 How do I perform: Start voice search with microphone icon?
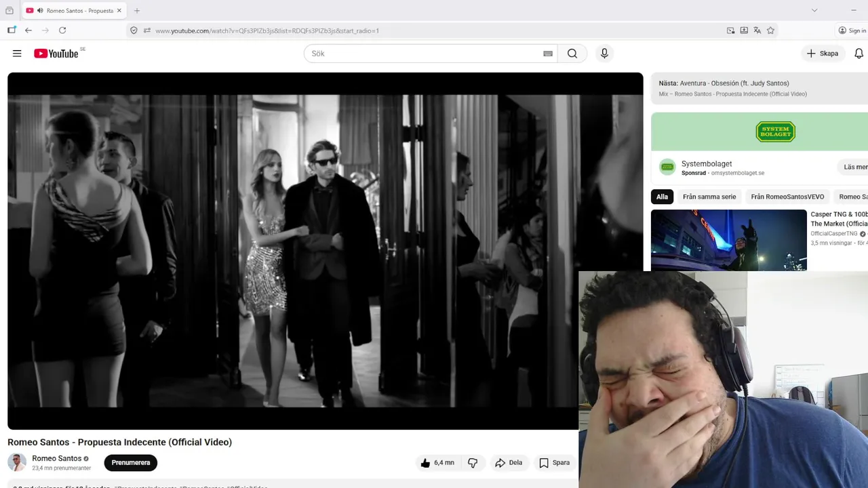pyautogui.click(x=604, y=54)
